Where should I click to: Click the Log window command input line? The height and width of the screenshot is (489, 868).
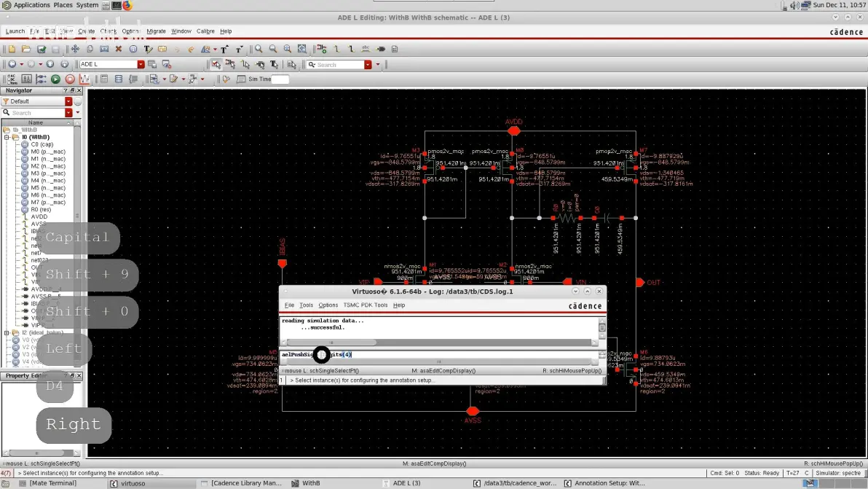[x=438, y=354]
